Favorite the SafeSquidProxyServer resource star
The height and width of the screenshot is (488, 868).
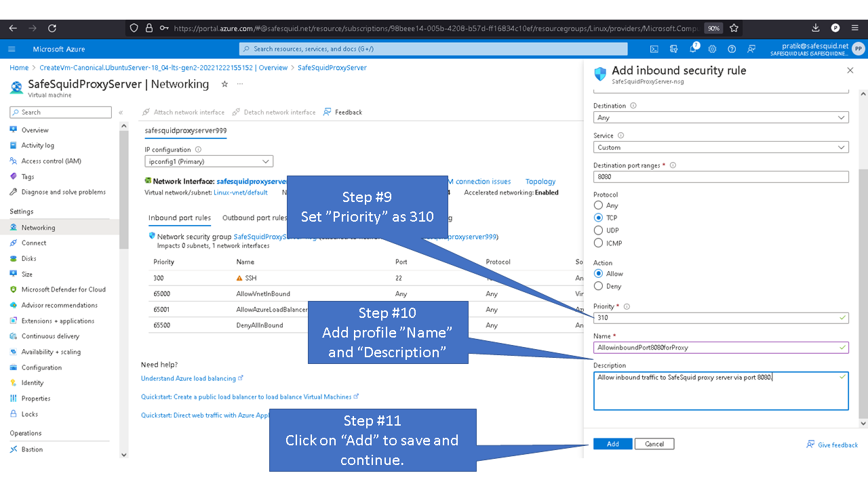(224, 84)
